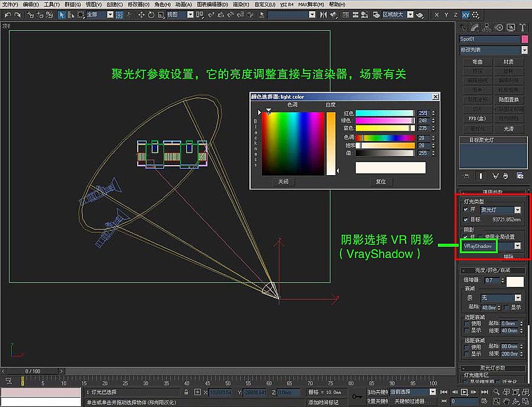Click the Remove Modifier icon below the stack
This screenshot has height=407, width=532.
coord(505,175)
